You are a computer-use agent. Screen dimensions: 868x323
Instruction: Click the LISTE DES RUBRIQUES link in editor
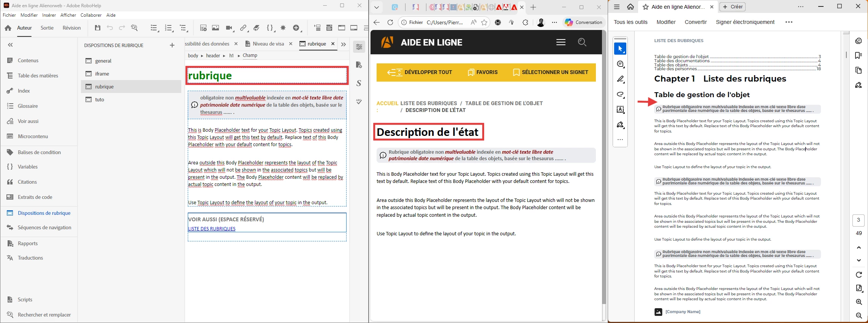pyautogui.click(x=212, y=228)
